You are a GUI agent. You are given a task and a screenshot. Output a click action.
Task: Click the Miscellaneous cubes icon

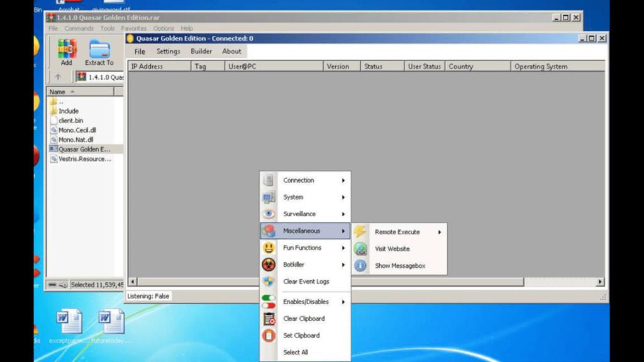[269, 231]
